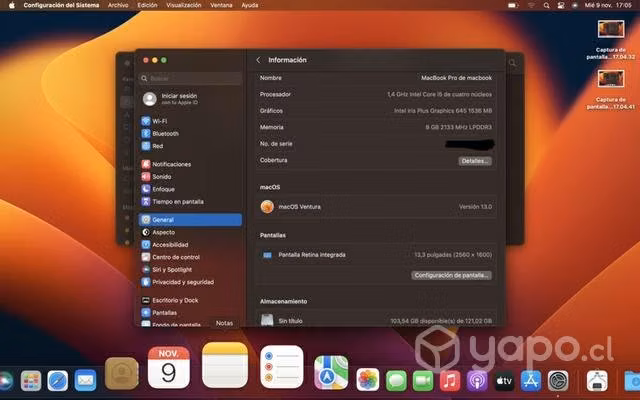Open Podcasts from the Dock
640x400 pixels.
tap(477, 381)
